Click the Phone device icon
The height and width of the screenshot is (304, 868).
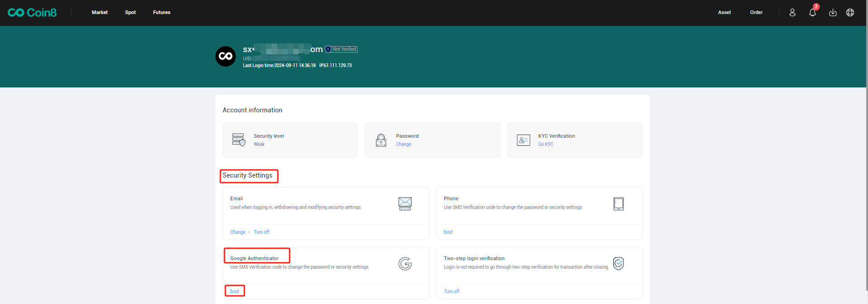(618, 204)
